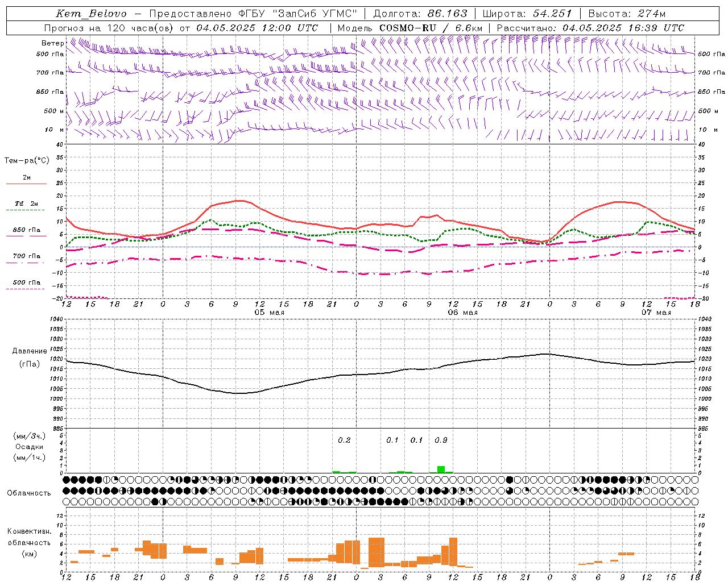
Task: Click the (км) convective cloud unit label
Action: click(x=29, y=554)
